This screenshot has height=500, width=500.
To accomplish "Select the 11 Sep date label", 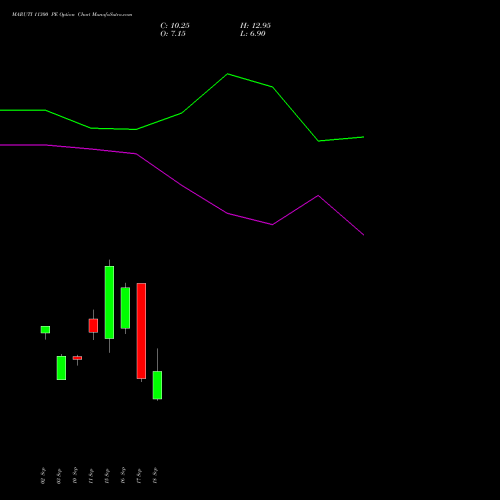I will click(x=91, y=476).
